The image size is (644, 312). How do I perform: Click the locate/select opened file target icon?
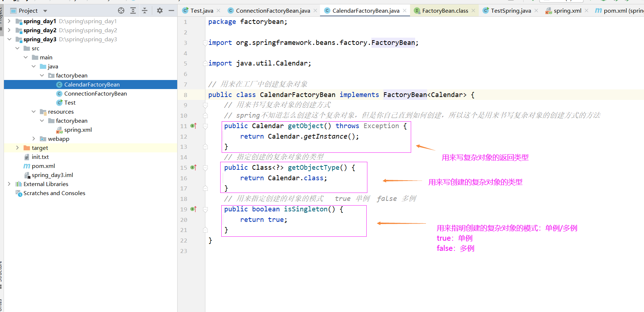pos(121,10)
